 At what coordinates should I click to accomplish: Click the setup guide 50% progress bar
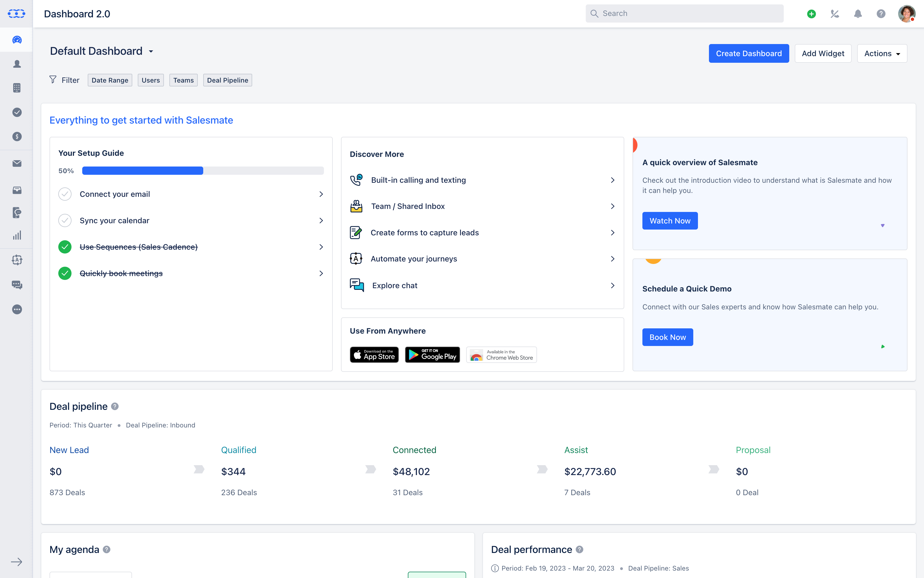203,170
